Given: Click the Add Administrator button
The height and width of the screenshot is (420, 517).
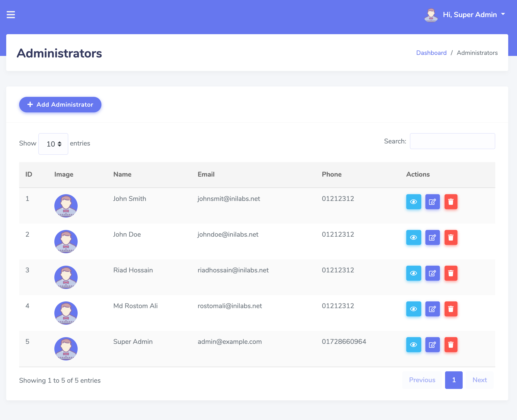Looking at the screenshot, I should click(x=60, y=105).
